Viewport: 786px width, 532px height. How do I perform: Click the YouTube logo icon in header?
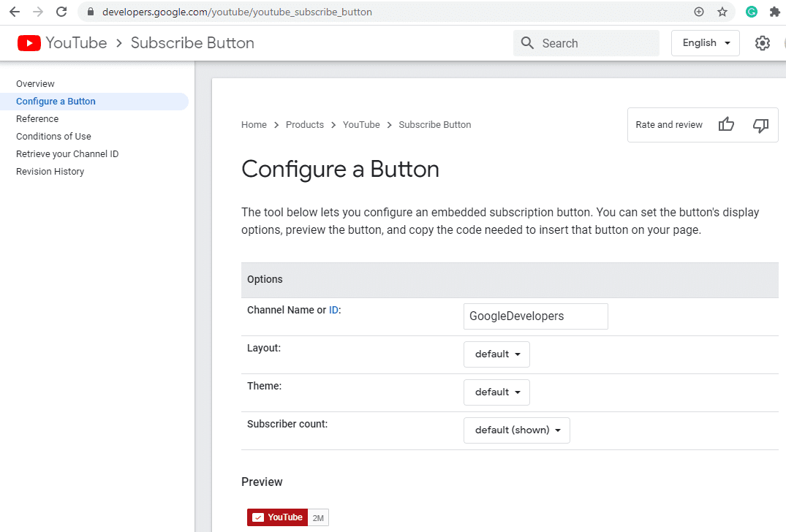coord(29,43)
